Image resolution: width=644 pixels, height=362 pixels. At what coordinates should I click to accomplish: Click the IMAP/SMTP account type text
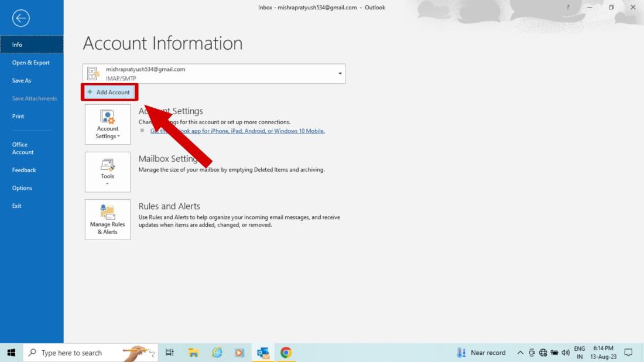121,78
